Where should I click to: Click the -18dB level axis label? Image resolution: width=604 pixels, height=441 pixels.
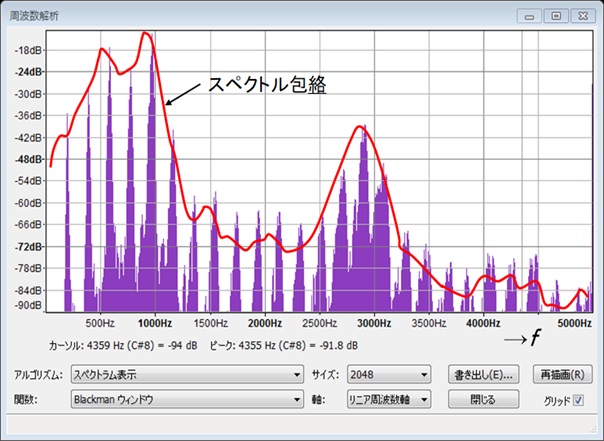point(29,50)
